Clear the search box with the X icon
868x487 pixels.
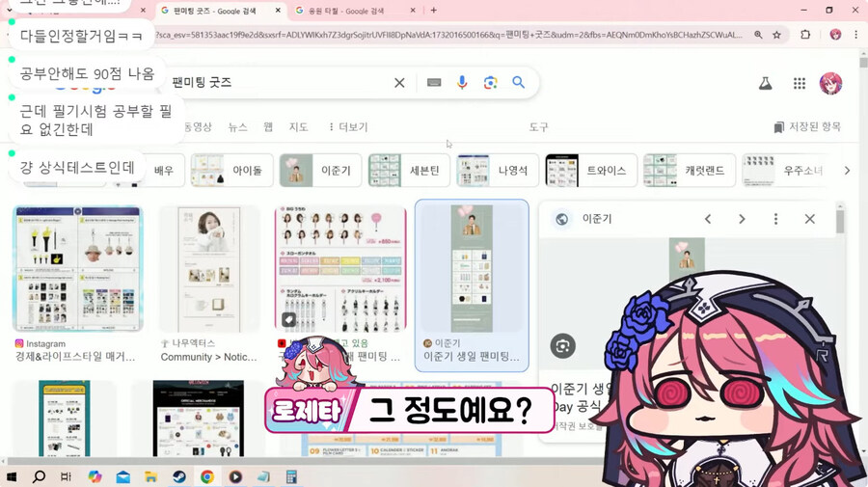pyautogui.click(x=399, y=83)
